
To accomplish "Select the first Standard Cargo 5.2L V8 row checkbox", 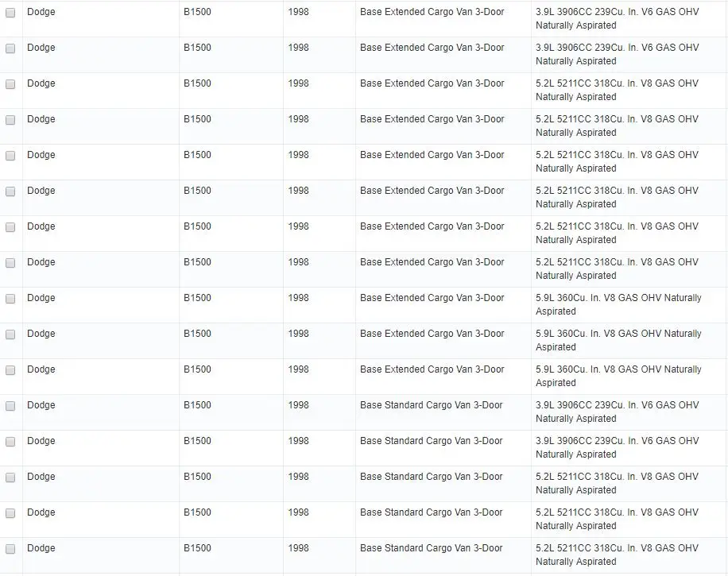I will (x=10, y=477).
